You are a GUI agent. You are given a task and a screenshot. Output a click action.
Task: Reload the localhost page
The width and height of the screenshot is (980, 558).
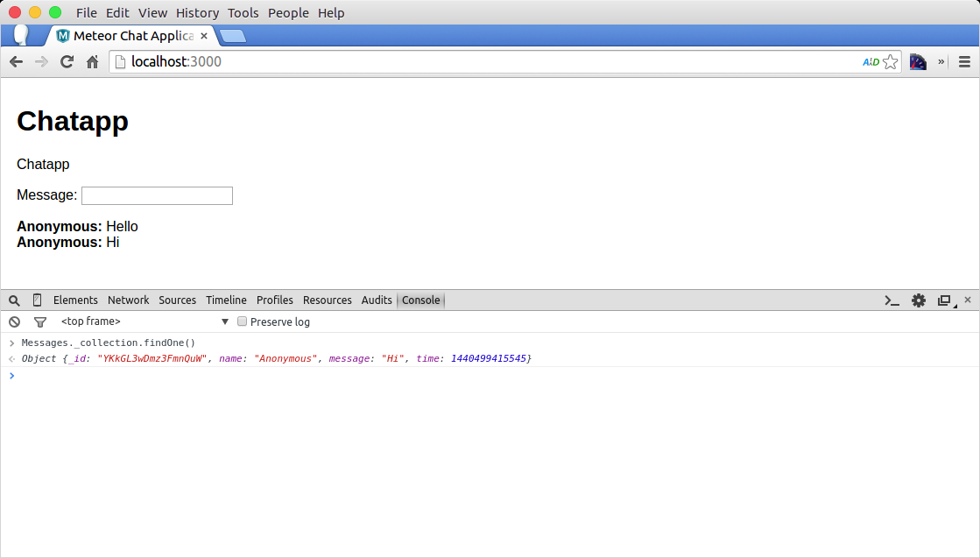(67, 62)
